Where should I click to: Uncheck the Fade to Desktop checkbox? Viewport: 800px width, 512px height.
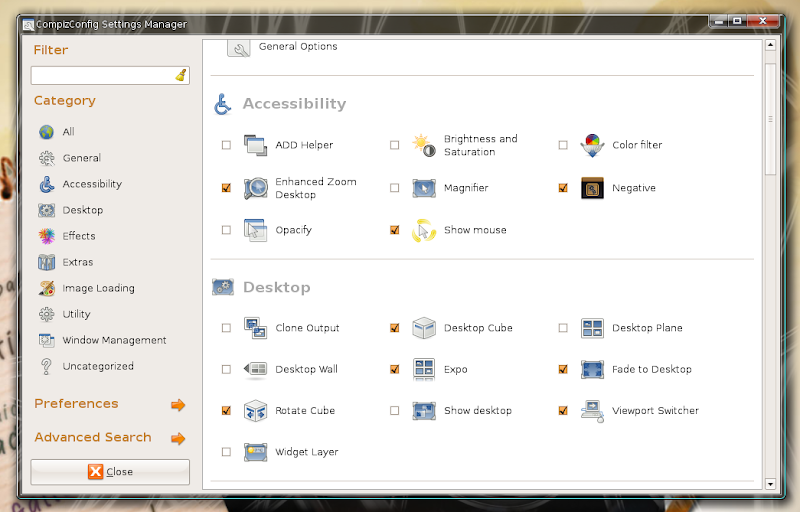point(563,369)
